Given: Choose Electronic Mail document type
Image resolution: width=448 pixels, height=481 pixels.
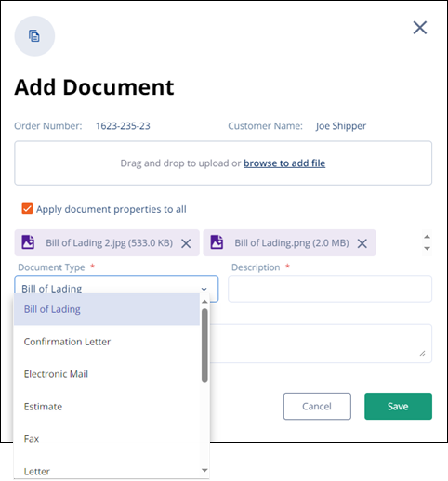Looking at the screenshot, I should tap(107, 374).
